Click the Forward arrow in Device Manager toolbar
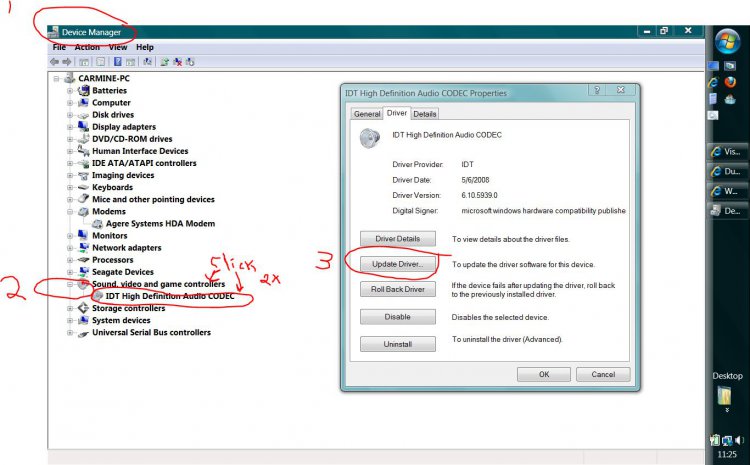Screen dimensions: 750x465 [66, 62]
